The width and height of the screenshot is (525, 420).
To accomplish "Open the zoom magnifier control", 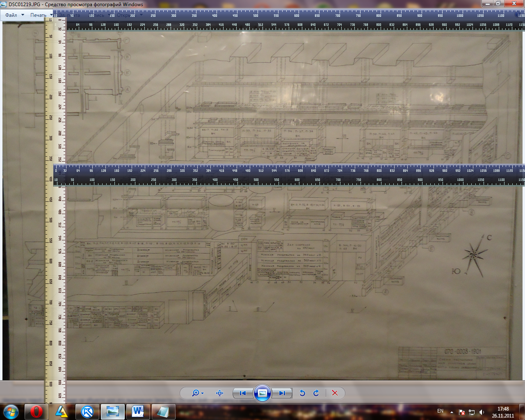I will (x=198, y=393).
